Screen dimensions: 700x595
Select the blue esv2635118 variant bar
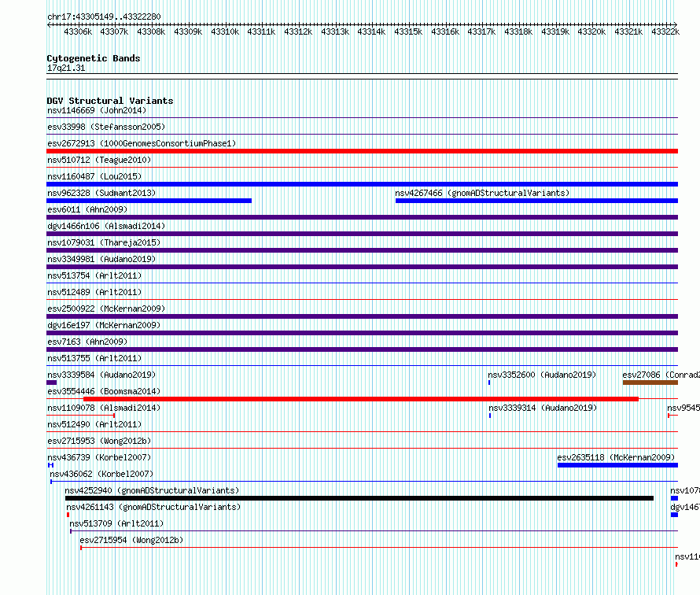618,465
